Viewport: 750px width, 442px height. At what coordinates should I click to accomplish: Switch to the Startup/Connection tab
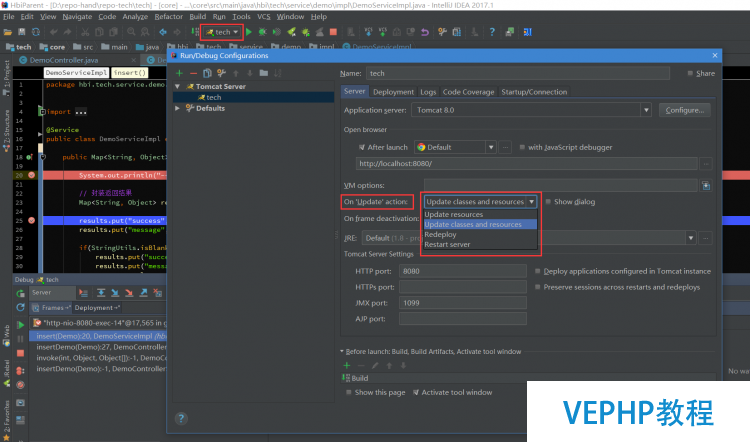pos(534,92)
